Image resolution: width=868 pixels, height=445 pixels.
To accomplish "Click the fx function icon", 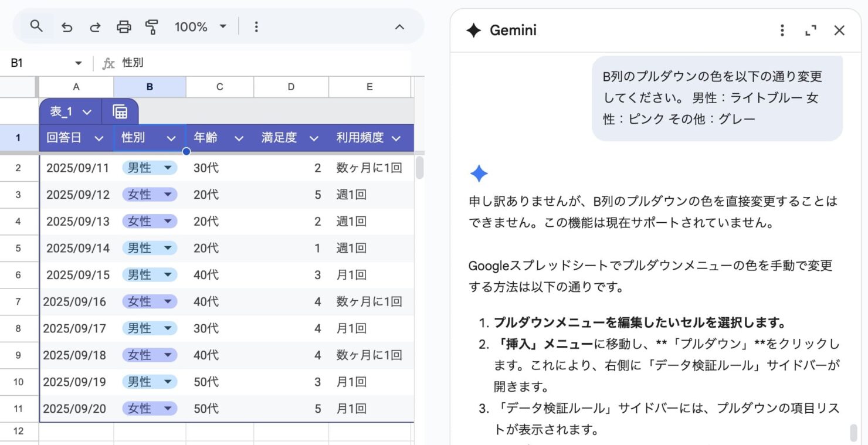I will 108,63.
